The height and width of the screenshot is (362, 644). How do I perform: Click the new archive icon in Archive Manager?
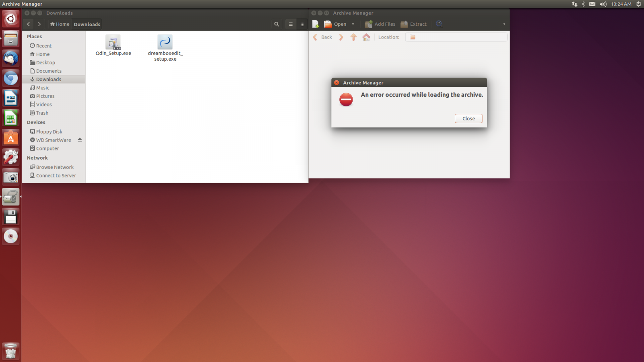pyautogui.click(x=316, y=24)
